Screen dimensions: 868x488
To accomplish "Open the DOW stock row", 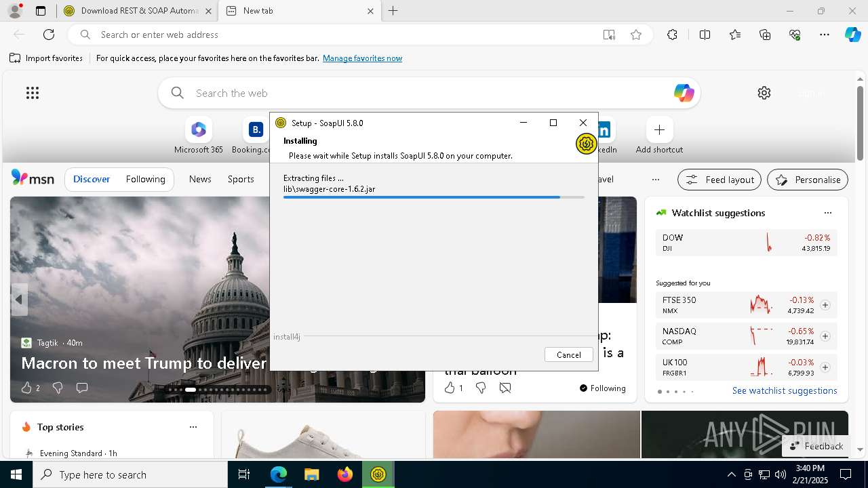I will click(x=747, y=243).
